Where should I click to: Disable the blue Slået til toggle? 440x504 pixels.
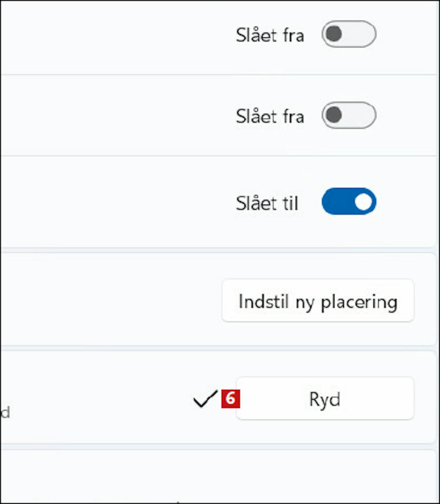(x=349, y=201)
